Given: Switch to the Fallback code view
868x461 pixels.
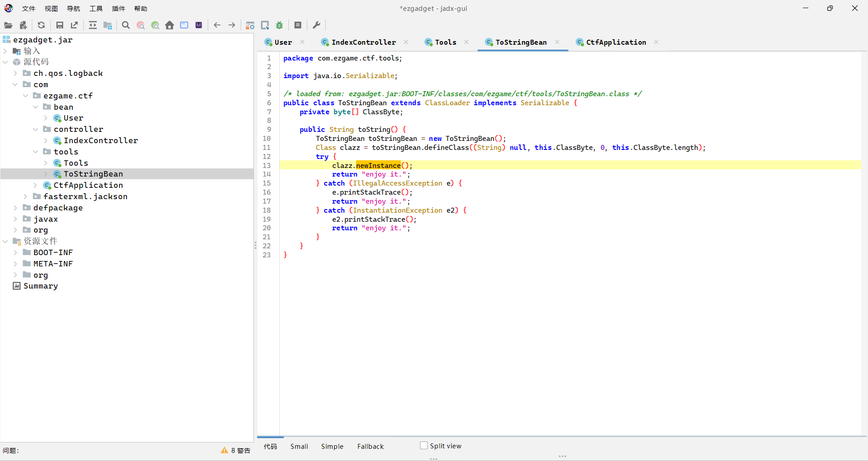Looking at the screenshot, I should pyautogui.click(x=371, y=446).
